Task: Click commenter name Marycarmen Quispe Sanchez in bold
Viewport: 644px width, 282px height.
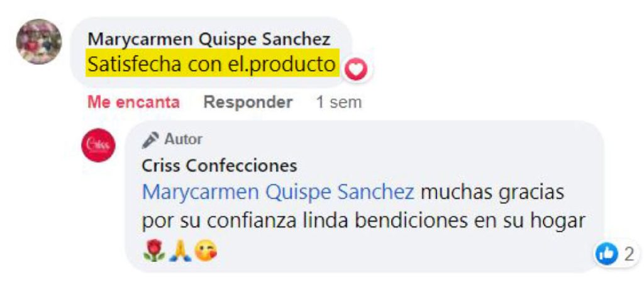Action: tap(209, 40)
